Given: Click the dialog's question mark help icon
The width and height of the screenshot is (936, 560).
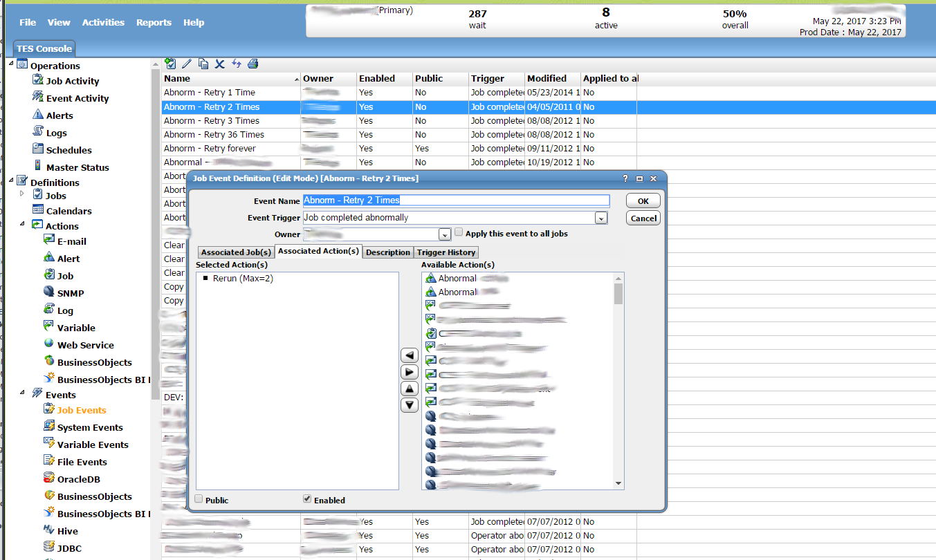Looking at the screenshot, I should (x=625, y=178).
